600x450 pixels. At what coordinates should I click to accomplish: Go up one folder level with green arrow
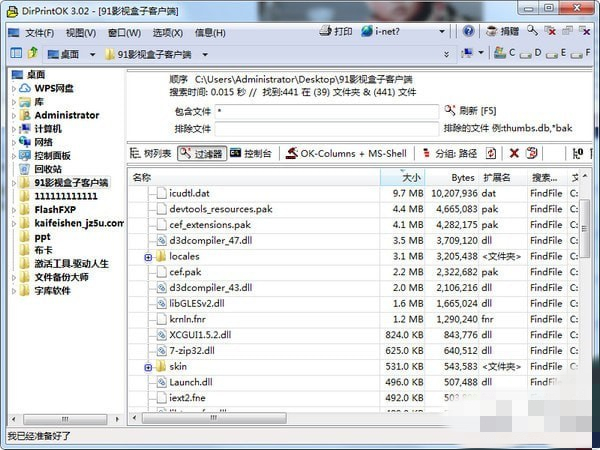pos(33,53)
